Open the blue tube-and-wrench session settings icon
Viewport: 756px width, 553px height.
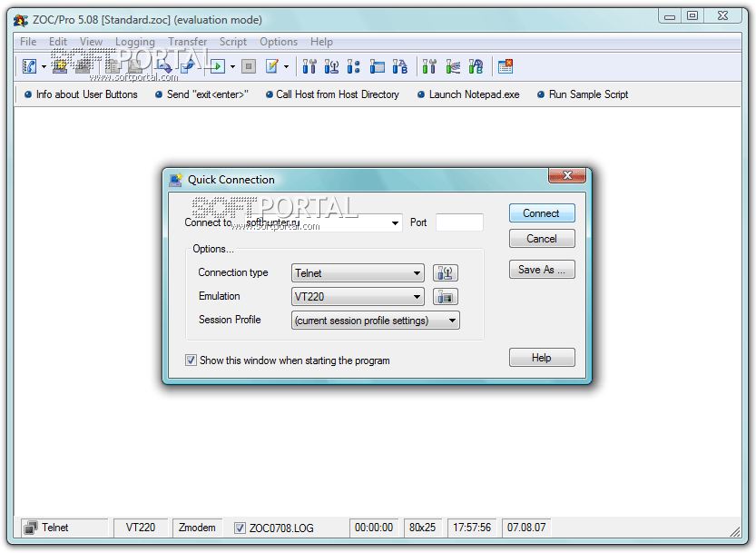pyautogui.click(x=309, y=66)
